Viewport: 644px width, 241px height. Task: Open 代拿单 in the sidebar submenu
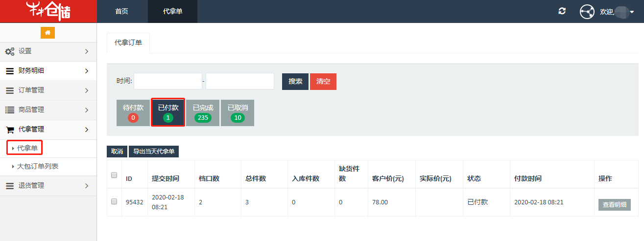[27, 148]
